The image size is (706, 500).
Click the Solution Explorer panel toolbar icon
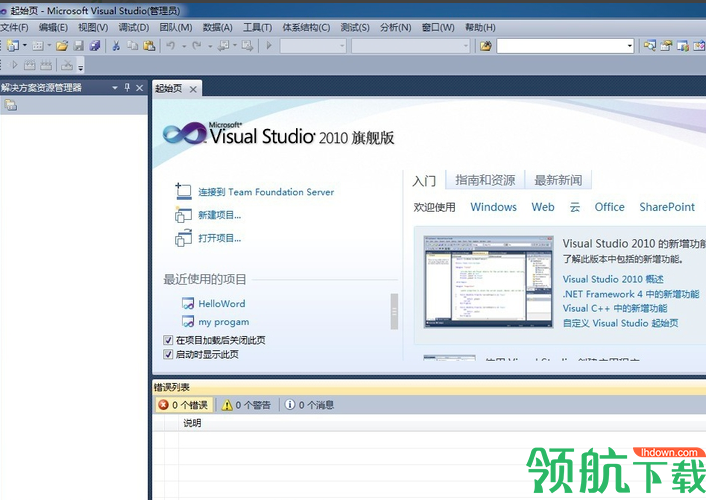tap(10, 105)
